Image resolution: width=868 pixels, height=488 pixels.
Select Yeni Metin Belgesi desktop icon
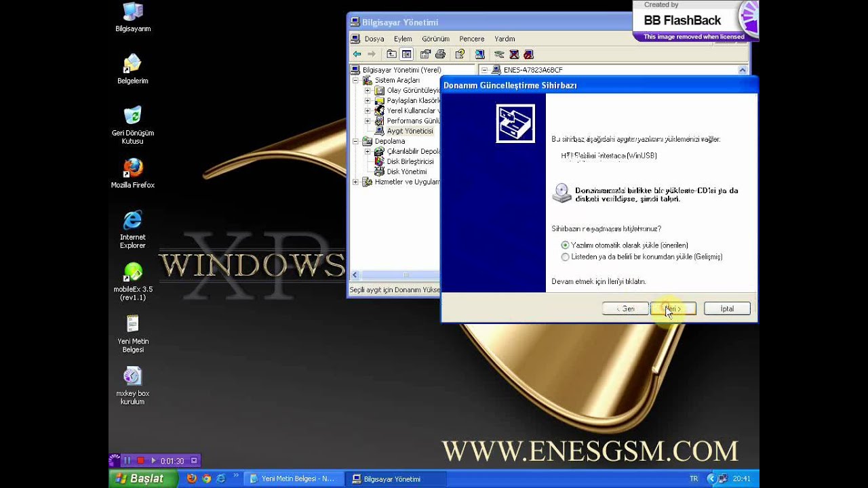[133, 334]
